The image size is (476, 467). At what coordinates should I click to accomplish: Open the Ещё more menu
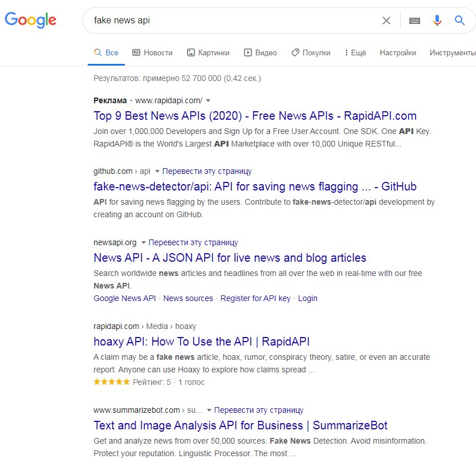point(356,52)
